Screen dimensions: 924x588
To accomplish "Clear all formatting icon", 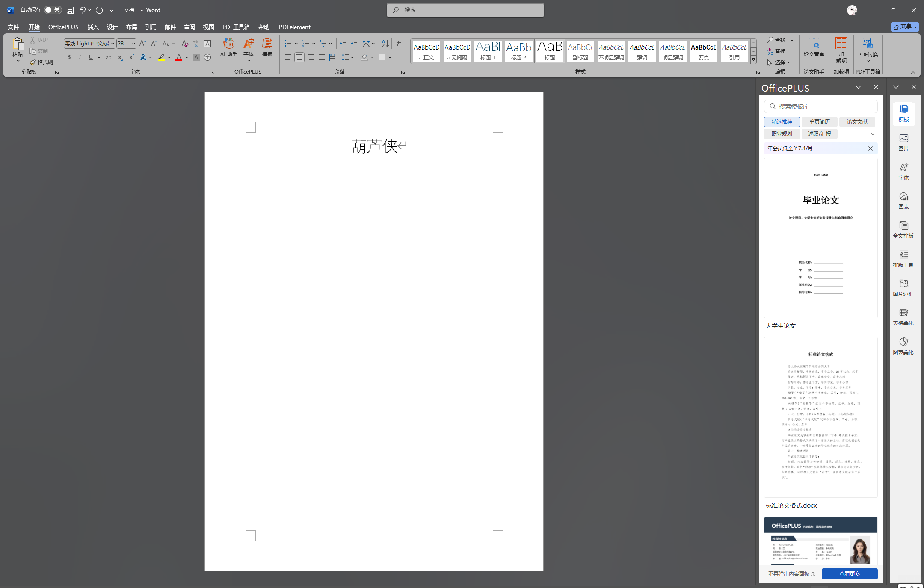I will tap(185, 44).
